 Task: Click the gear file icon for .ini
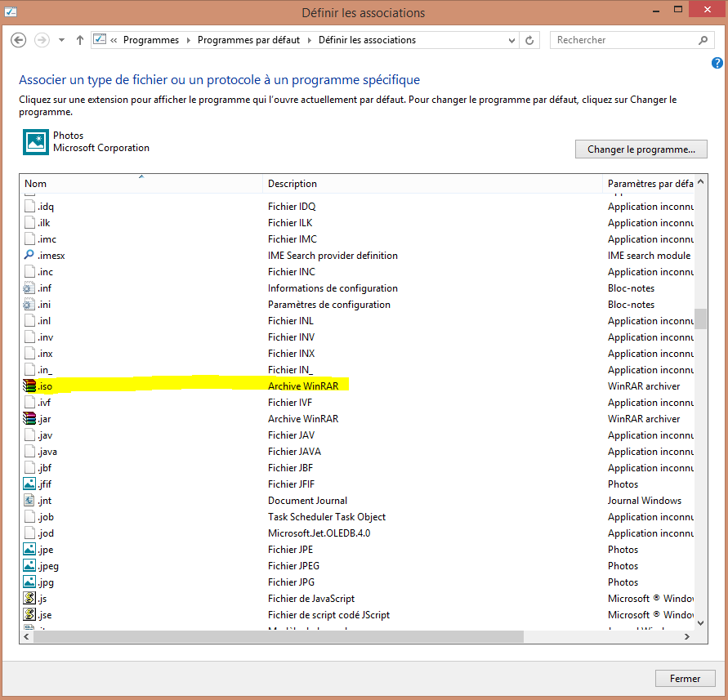click(x=30, y=305)
